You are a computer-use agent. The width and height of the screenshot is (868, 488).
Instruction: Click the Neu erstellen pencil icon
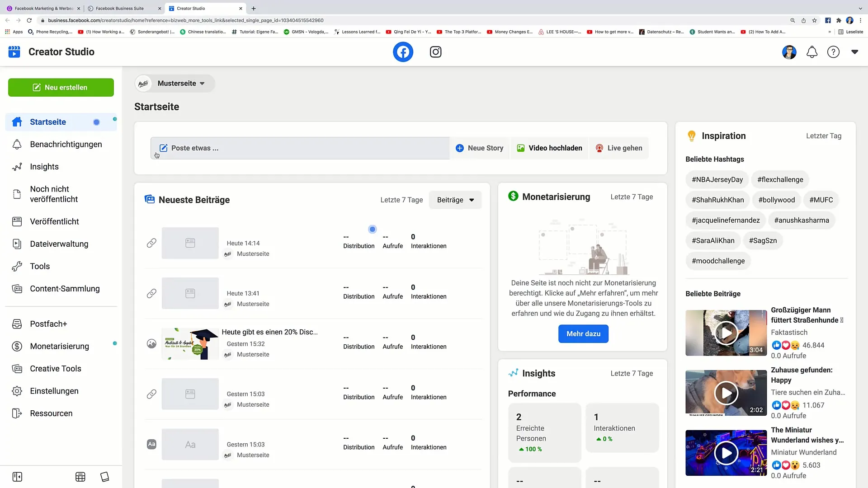(x=37, y=87)
